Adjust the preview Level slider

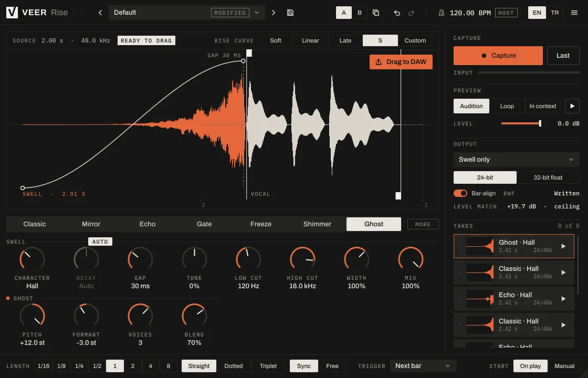[521, 123]
